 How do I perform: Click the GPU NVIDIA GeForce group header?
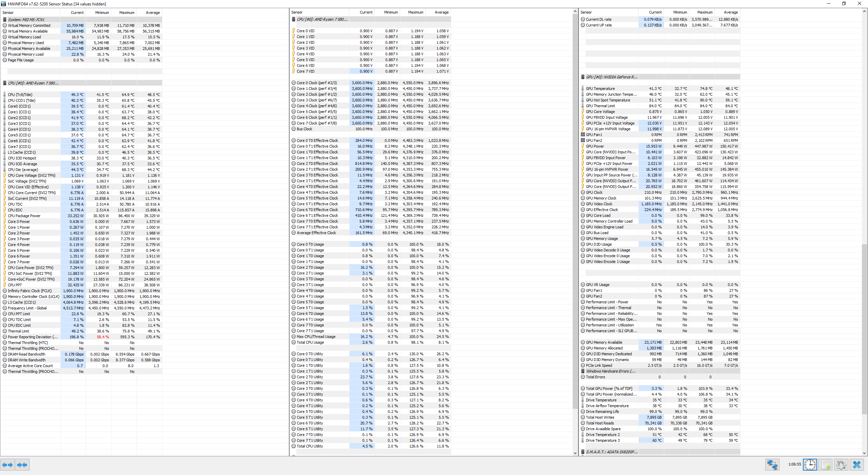[611, 77]
